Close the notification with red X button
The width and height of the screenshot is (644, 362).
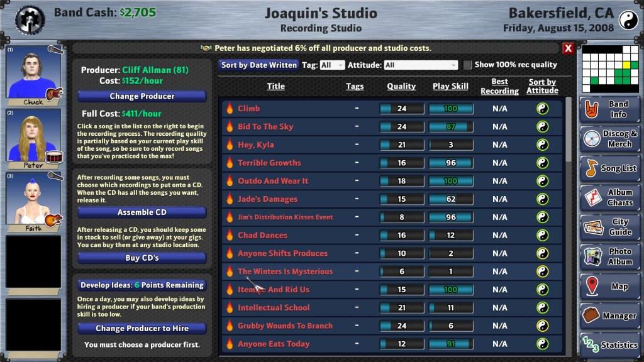(568, 48)
